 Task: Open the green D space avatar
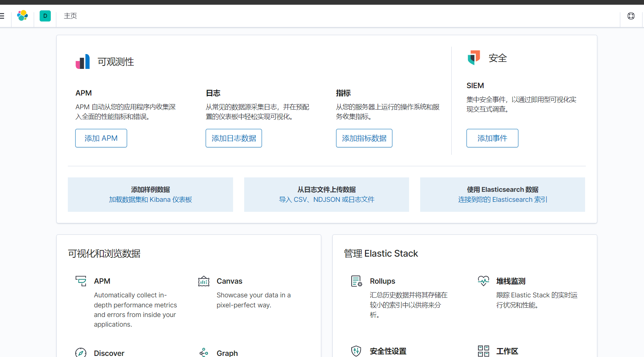tap(45, 16)
